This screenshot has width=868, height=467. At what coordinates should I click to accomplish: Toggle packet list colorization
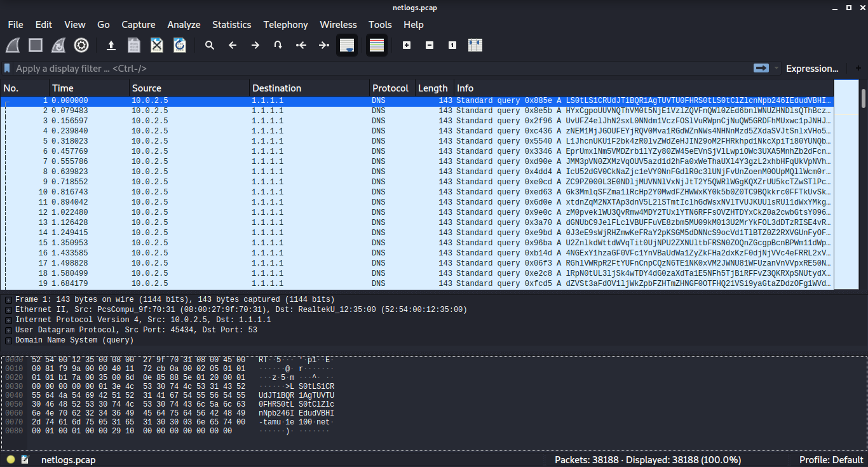point(377,45)
